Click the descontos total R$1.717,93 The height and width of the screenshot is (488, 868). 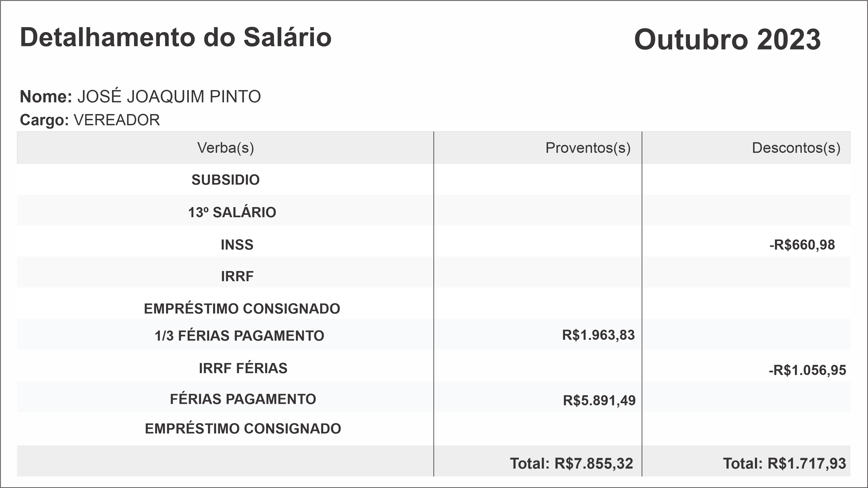click(785, 463)
